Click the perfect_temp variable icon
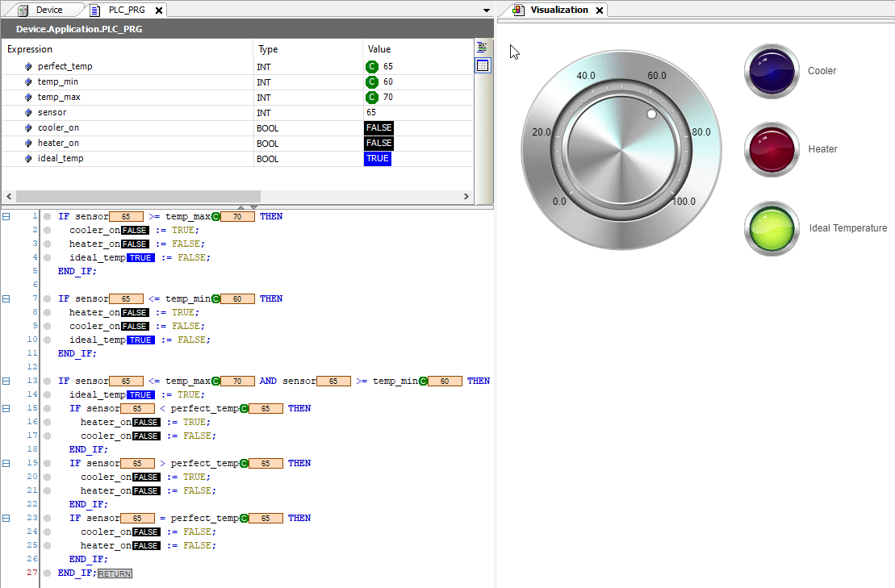895x588 pixels. pyautogui.click(x=28, y=67)
